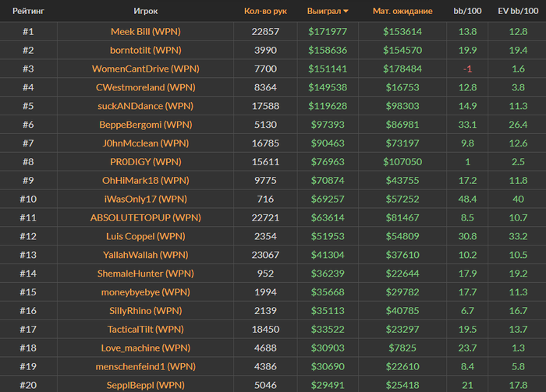Open Meek Bill (WPN) player profile
The width and height of the screenshot is (546, 392).
tap(146, 32)
